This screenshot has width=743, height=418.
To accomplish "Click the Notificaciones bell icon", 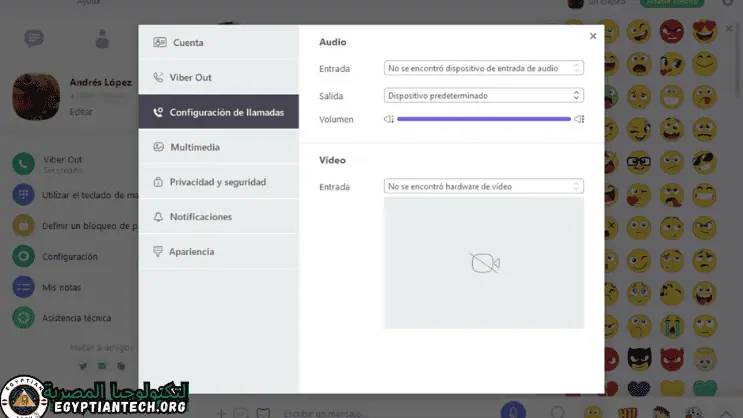I will [158, 217].
